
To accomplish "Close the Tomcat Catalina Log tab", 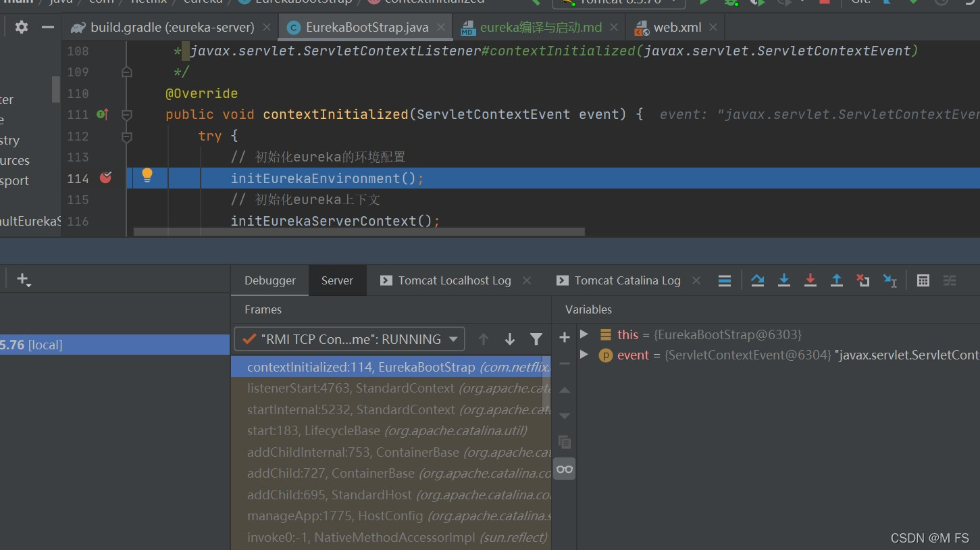I will point(696,280).
